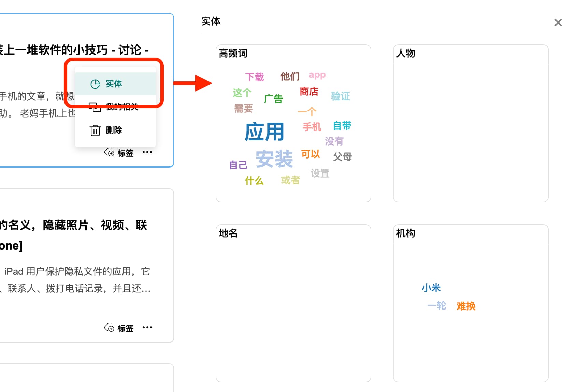Viewport: 563px width, 392px height.
Task: Select 安装 in the 高频词 cloud
Action: 274,159
